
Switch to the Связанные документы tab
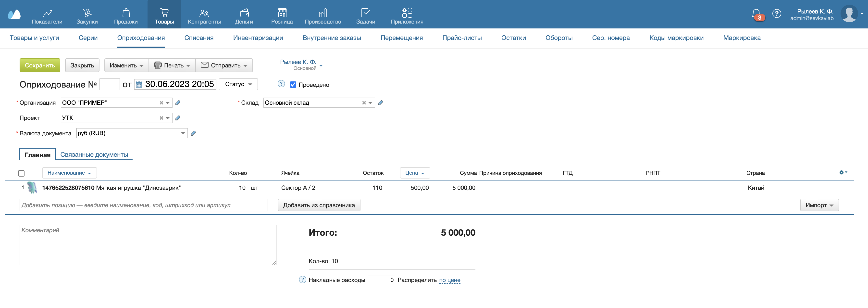[94, 154]
